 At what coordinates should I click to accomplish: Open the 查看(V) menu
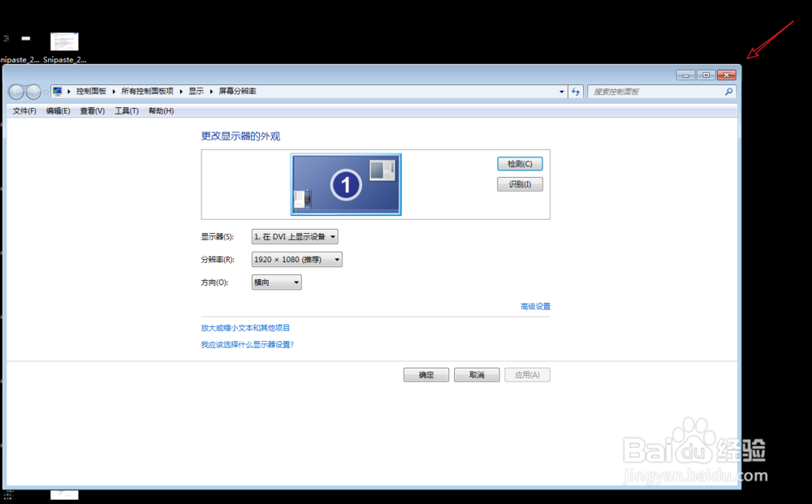point(93,110)
